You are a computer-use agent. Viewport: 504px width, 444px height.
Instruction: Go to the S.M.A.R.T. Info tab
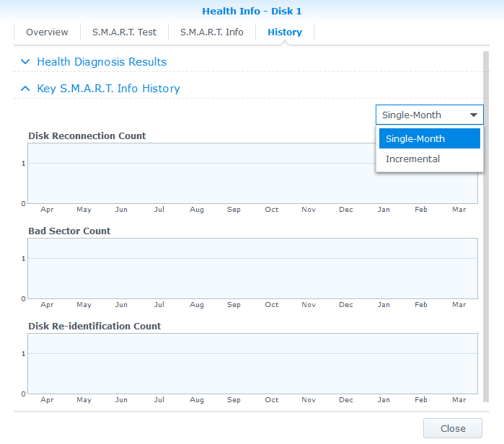click(211, 32)
